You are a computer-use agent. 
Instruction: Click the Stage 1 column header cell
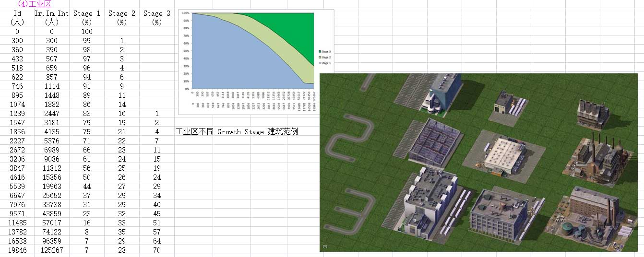click(87, 13)
